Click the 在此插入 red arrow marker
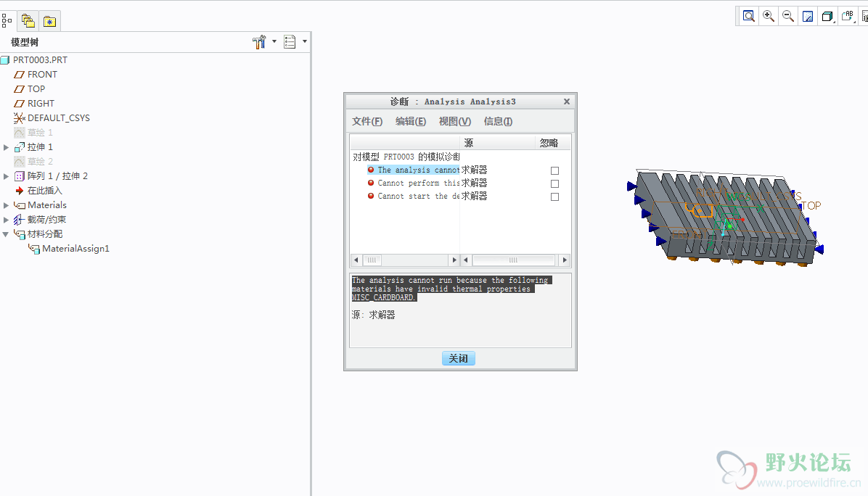868x496 pixels. [x=20, y=190]
